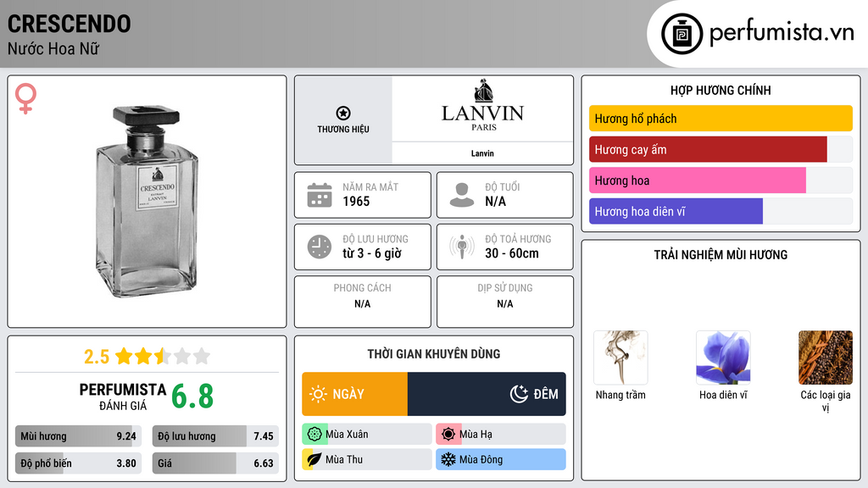The image size is (868, 488).
Task: Click the red Hương cay ấm bar
Action: 708,149
